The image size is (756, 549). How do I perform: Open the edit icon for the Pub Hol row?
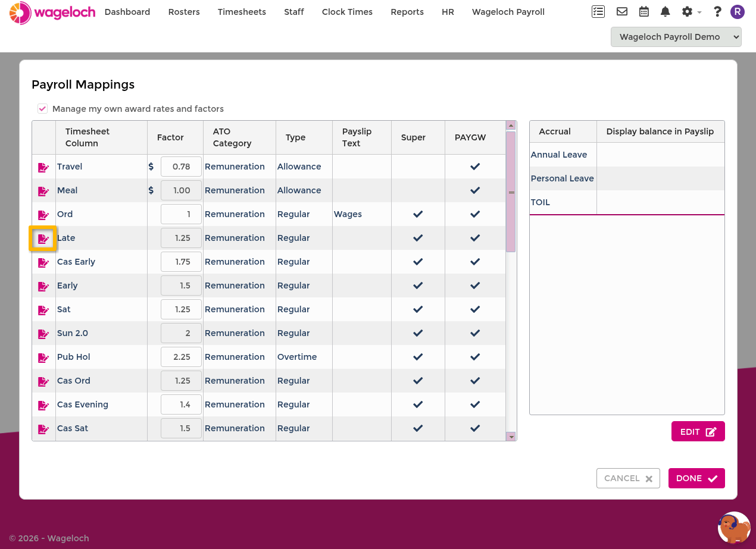pyautogui.click(x=43, y=357)
